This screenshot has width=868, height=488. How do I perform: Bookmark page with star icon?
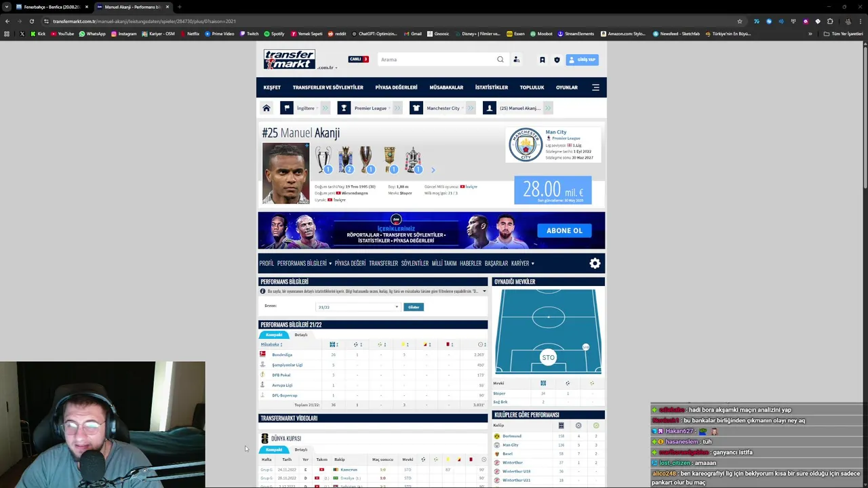point(740,21)
